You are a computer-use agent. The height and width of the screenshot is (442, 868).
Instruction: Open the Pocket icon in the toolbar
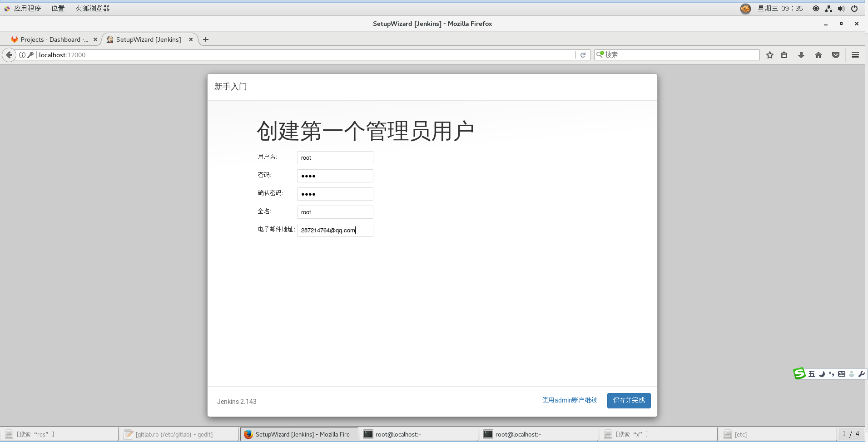point(836,55)
